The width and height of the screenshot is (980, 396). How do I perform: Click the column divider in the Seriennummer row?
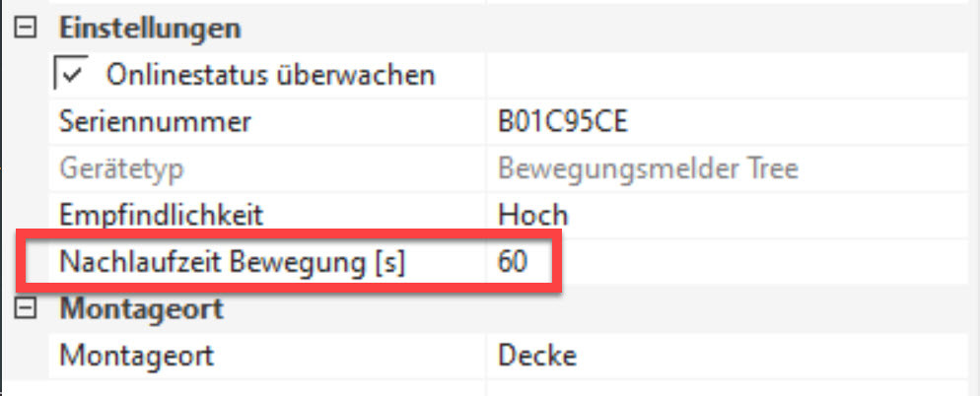point(484,122)
